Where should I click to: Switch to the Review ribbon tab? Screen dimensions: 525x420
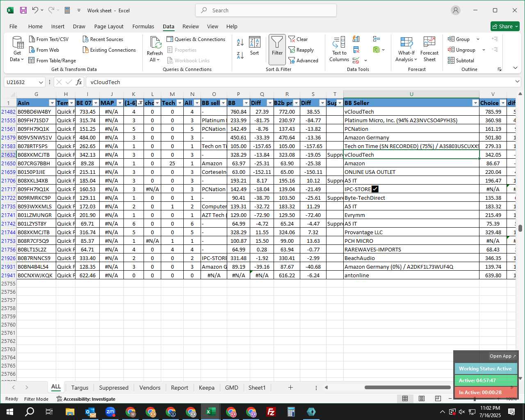tap(191, 26)
